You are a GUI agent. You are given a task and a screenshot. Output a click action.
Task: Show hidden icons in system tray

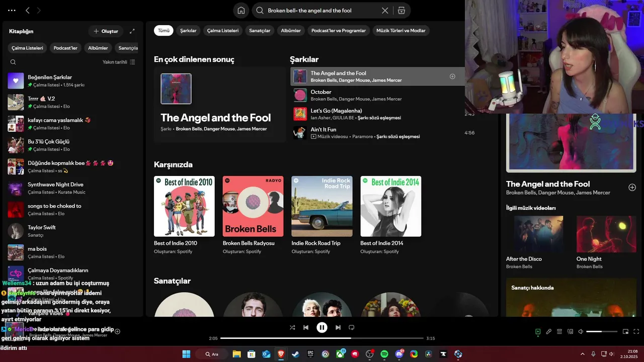583,354
